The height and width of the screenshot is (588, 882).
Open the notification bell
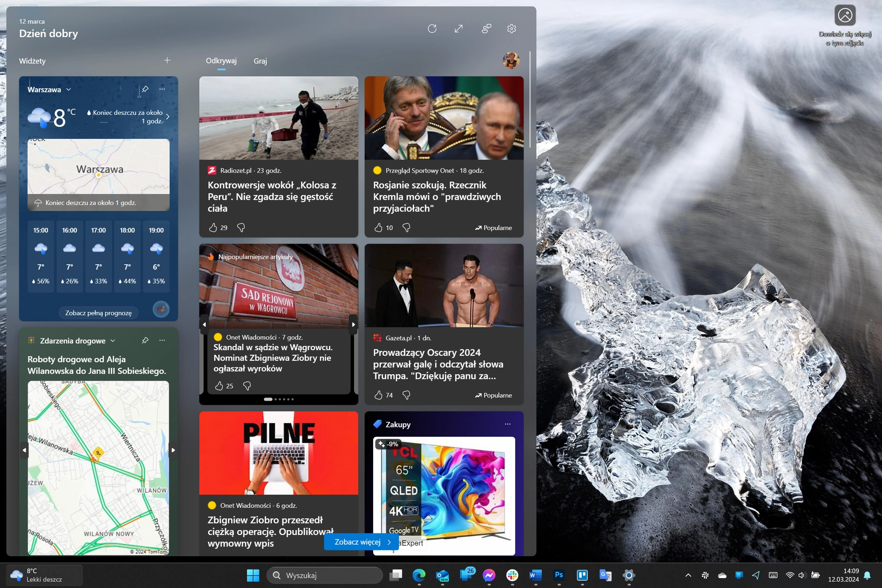(867, 575)
